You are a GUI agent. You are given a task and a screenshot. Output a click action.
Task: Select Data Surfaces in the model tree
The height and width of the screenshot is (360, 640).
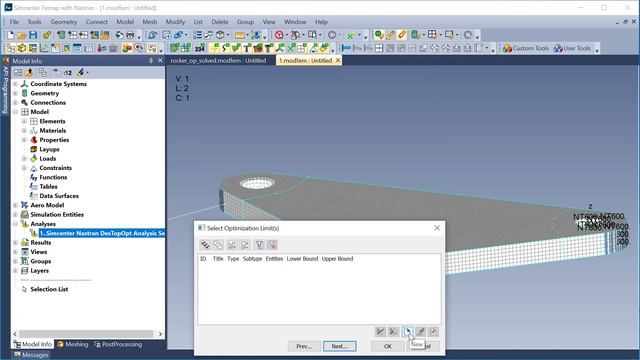[59, 196]
